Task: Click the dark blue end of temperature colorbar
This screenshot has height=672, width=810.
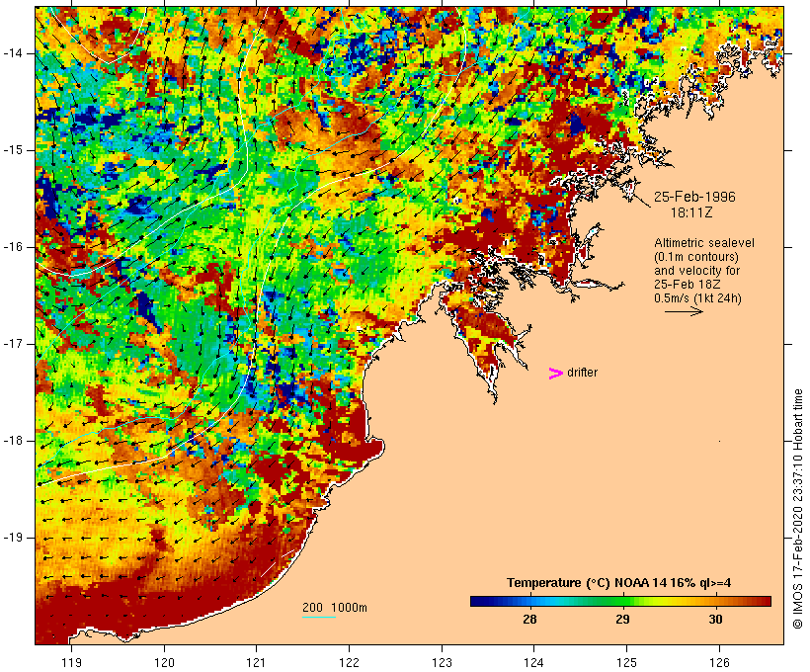Action: [x=478, y=601]
